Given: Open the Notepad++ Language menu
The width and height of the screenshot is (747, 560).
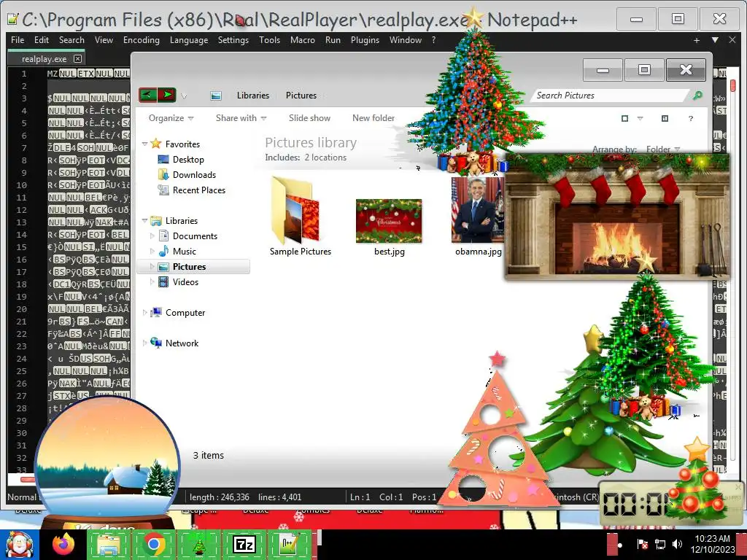Looking at the screenshot, I should 189,40.
